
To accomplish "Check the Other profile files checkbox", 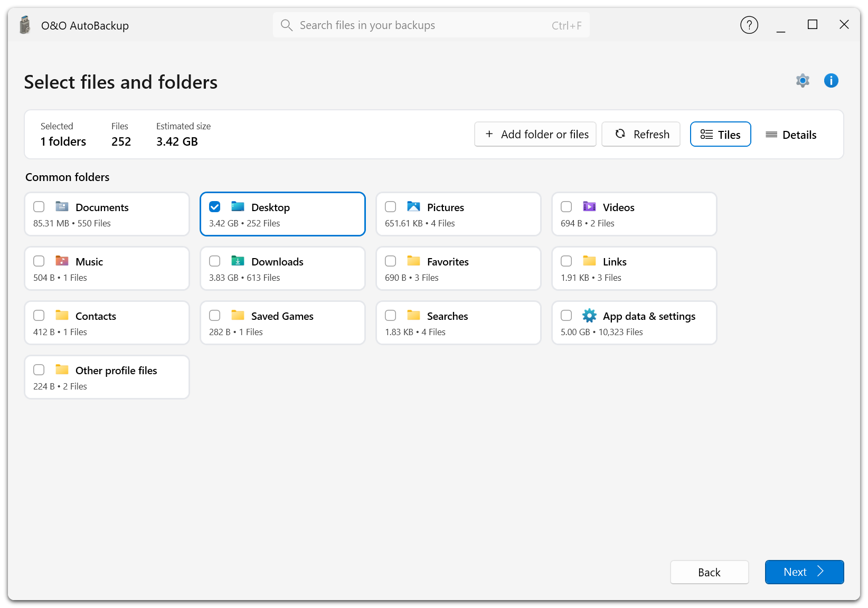I will tap(39, 370).
